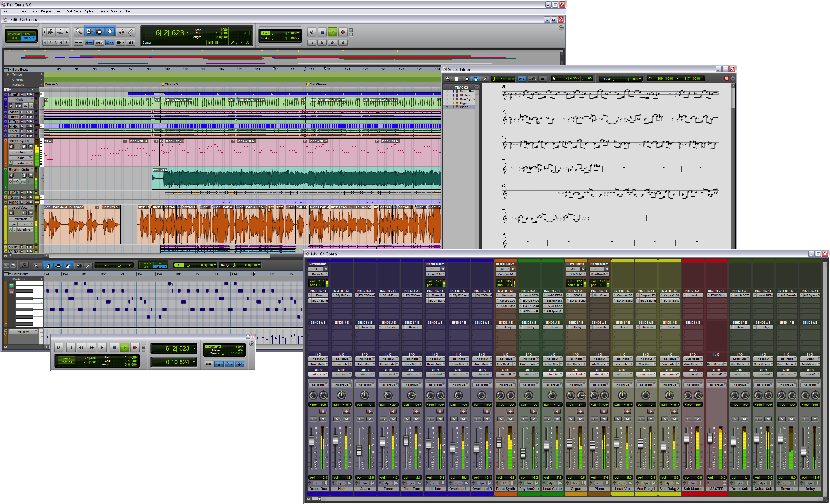Open the AudioSuite menu
The width and height of the screenshot is (830, 504).
point(74,11)
